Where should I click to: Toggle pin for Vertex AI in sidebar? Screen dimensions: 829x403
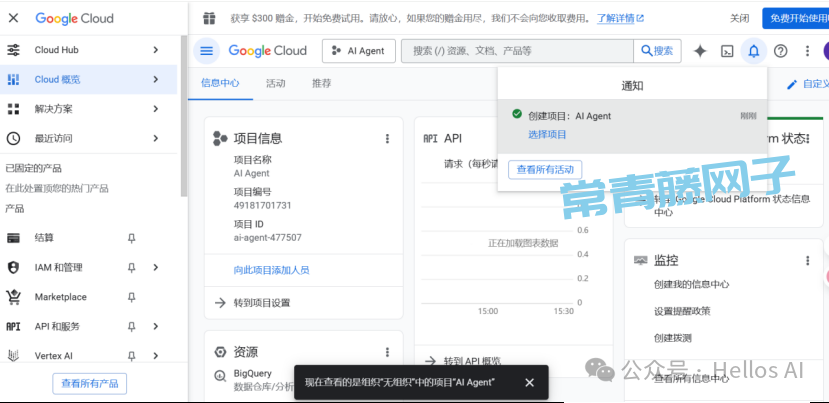tap(131, 355)
